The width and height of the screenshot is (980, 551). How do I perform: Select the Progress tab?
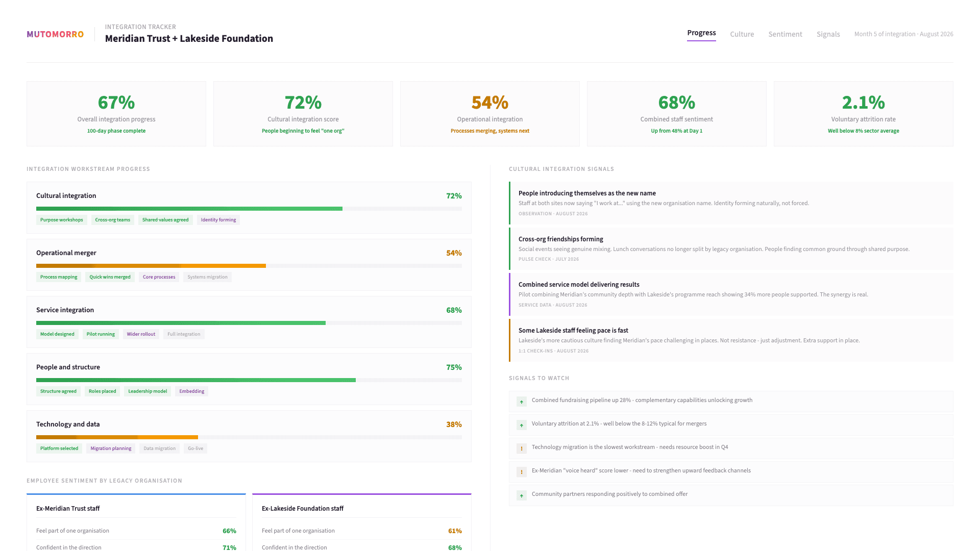point(701,33)
